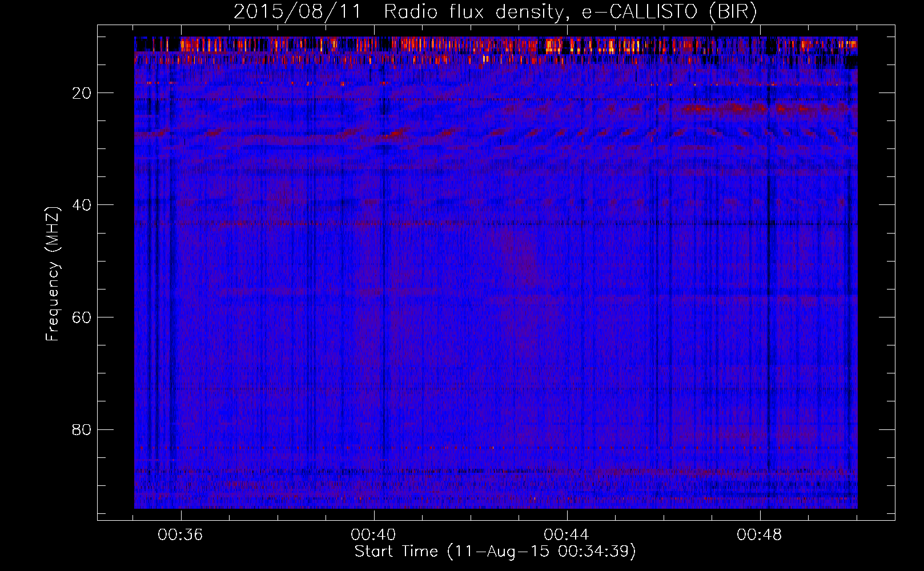Click the 00:40 time axis label
Image resolution: width=924 pixels, height=571 pixels.
(x=373, y=535)
